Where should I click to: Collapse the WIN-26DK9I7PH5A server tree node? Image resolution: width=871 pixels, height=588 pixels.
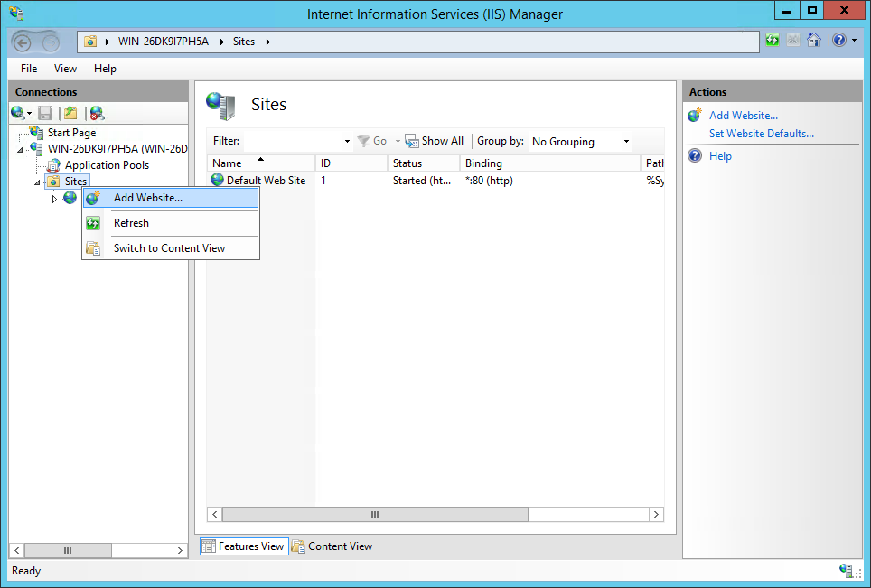(20, 149)
